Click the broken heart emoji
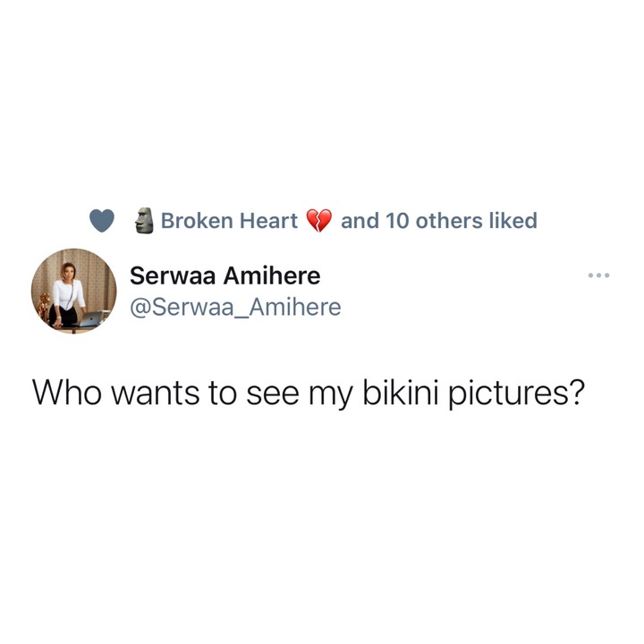 (x=319, y=221)
